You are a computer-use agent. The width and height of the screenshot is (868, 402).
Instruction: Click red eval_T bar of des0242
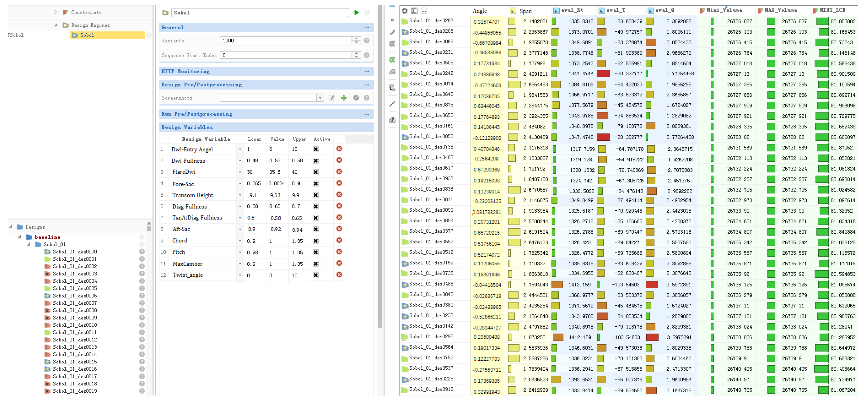(x=603, y=73)
